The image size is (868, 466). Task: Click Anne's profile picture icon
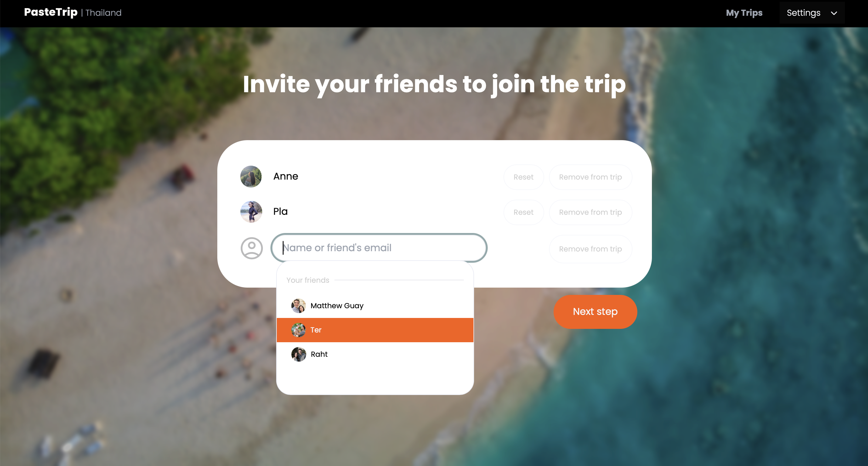pos(250,176)
